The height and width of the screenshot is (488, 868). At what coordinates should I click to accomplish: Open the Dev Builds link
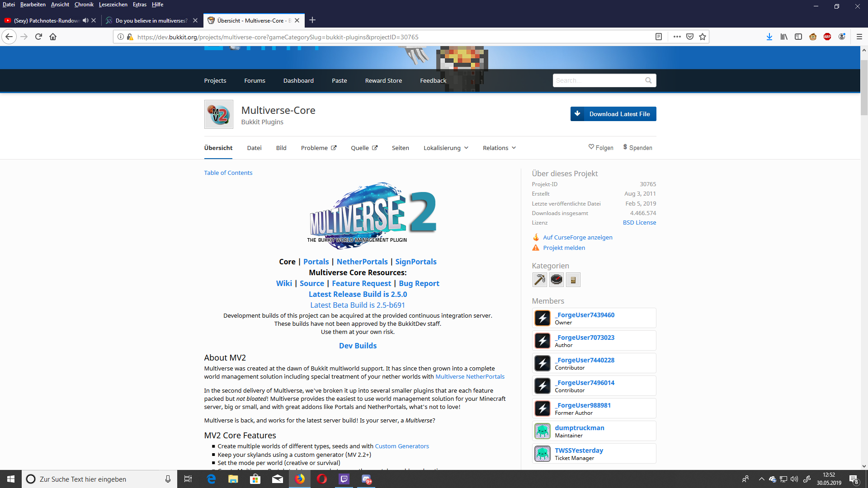(358, 346)
